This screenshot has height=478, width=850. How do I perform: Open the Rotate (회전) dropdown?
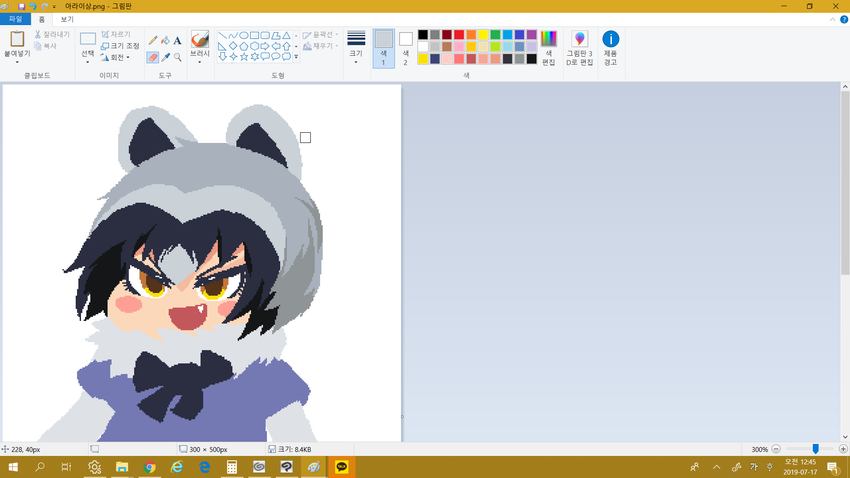(x=115, y=57)
